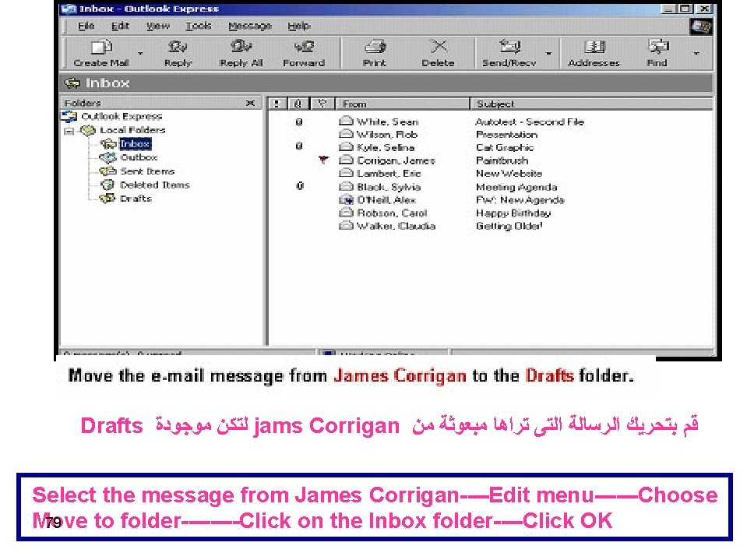This screenshot has width=747, height=560.
Task: Select the message from Kyle, Selina
Action: point(386,148)
